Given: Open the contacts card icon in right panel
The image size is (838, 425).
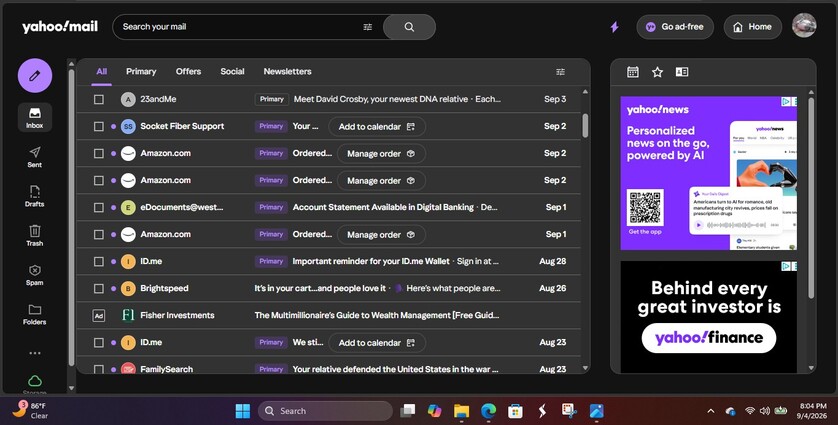Looking at the screenshot, I should pos(682,72).
